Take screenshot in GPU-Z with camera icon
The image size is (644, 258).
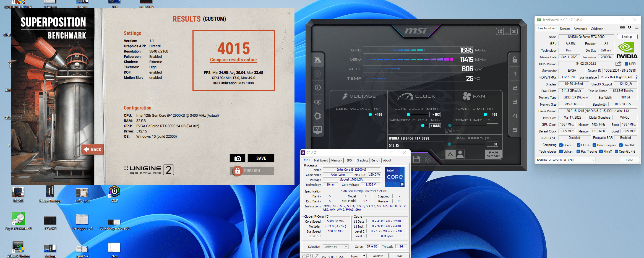[x=622, y=27]
